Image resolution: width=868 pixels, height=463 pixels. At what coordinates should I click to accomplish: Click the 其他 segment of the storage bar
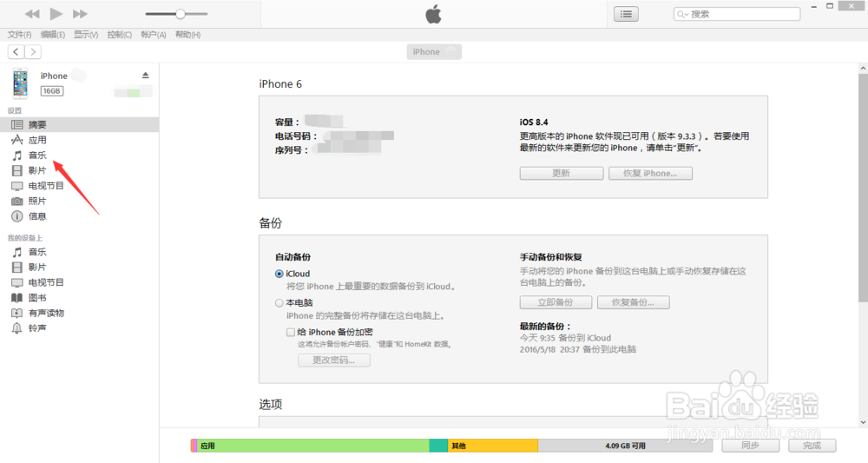pyautogui.click(x=493, y=446)
